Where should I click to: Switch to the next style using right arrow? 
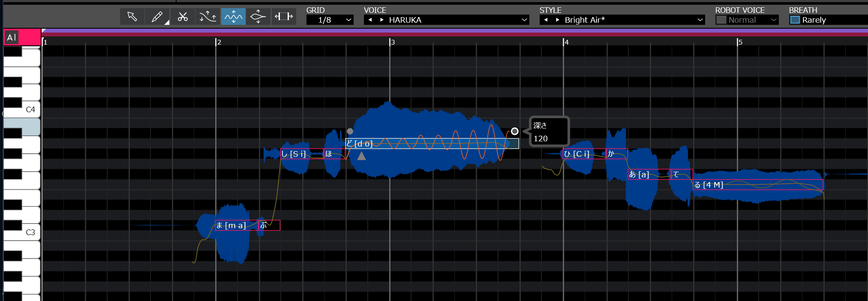(557, 20)
